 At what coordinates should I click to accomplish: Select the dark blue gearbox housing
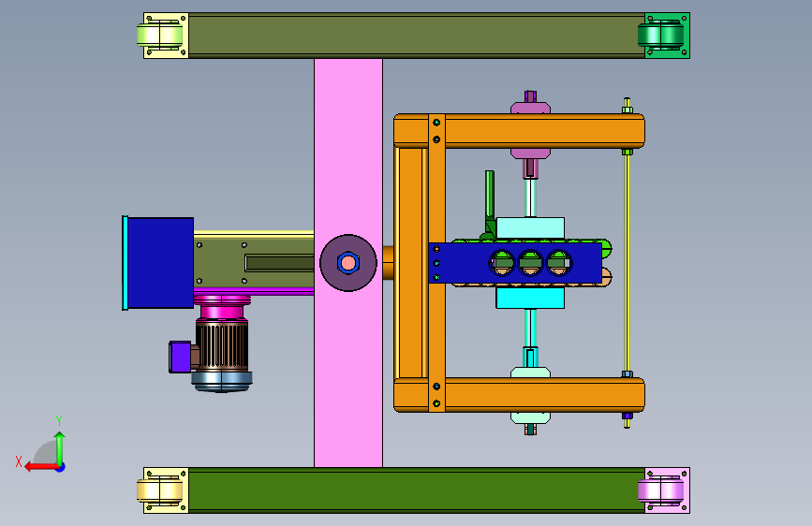[160, 263]
